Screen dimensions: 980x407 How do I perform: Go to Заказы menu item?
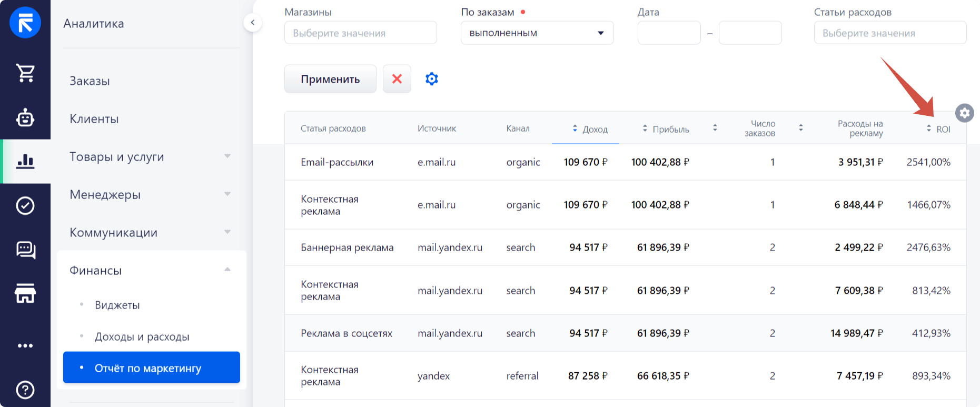point(90,81)
